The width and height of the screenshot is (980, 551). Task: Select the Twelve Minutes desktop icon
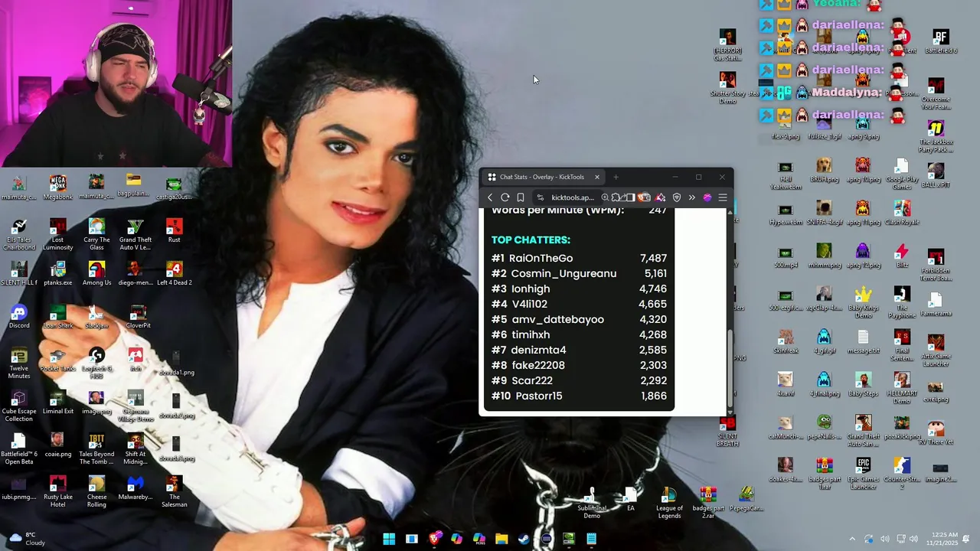coord(19,364)
